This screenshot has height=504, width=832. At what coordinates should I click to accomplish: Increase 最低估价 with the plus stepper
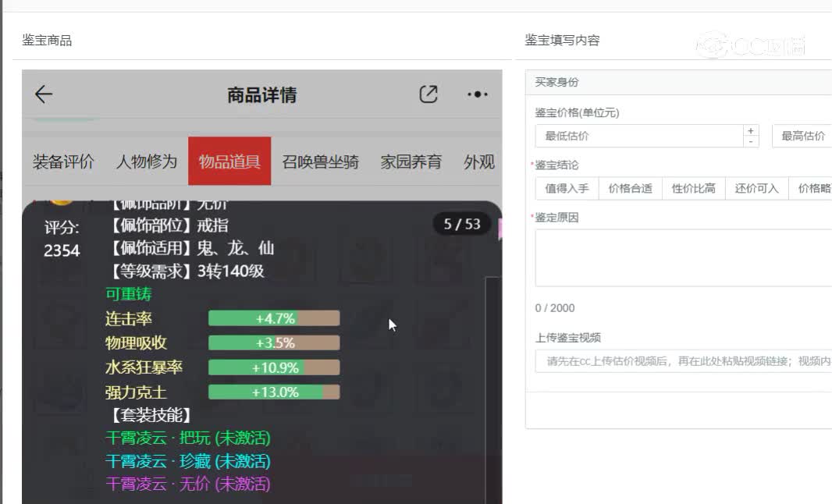point(751,130)
